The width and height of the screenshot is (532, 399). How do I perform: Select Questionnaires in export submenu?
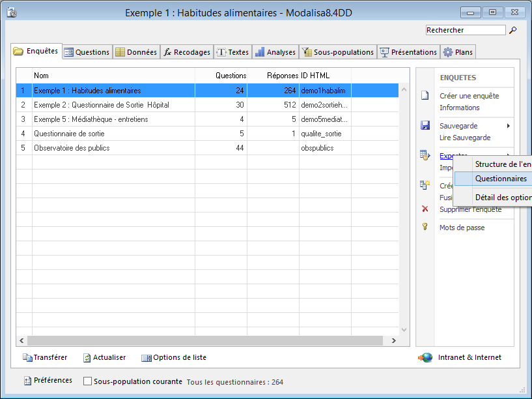pyautogui.click(x=501, y=179)
